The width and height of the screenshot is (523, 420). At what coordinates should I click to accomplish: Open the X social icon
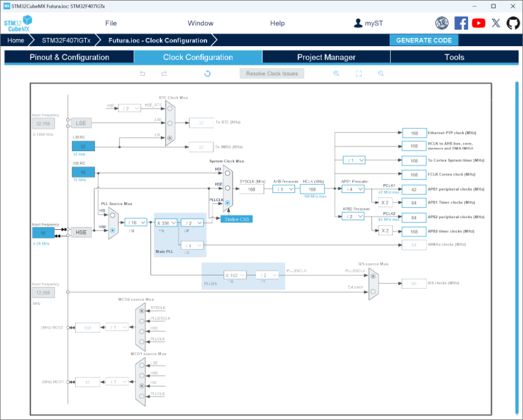tap(496, 23)
